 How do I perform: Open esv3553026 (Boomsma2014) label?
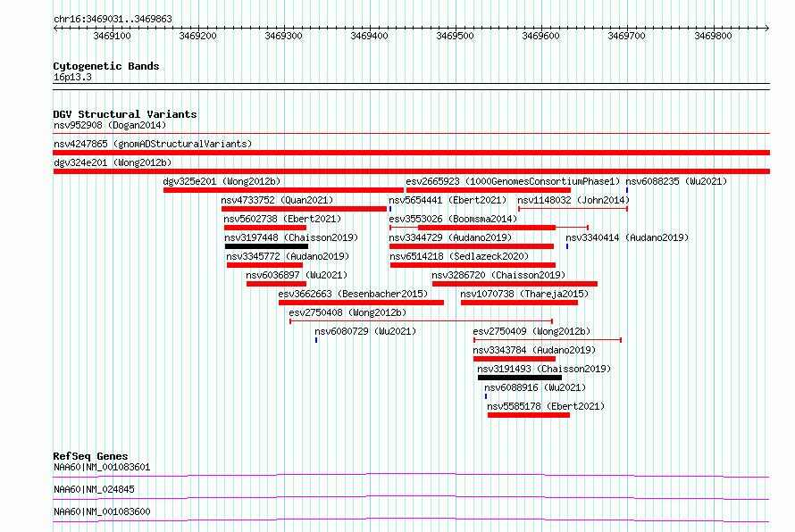pyautogui.click(x=453, y=219)
